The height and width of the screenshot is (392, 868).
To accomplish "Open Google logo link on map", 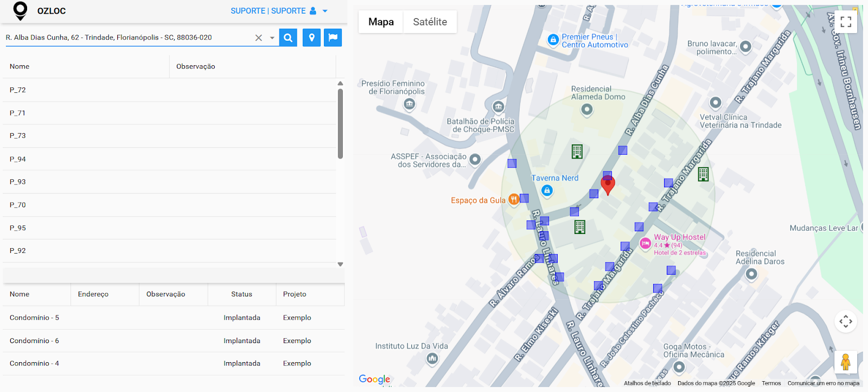I will pos(374,380).
